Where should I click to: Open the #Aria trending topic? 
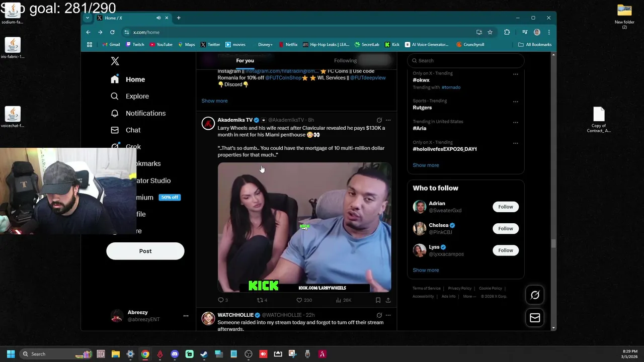point(420,128)
